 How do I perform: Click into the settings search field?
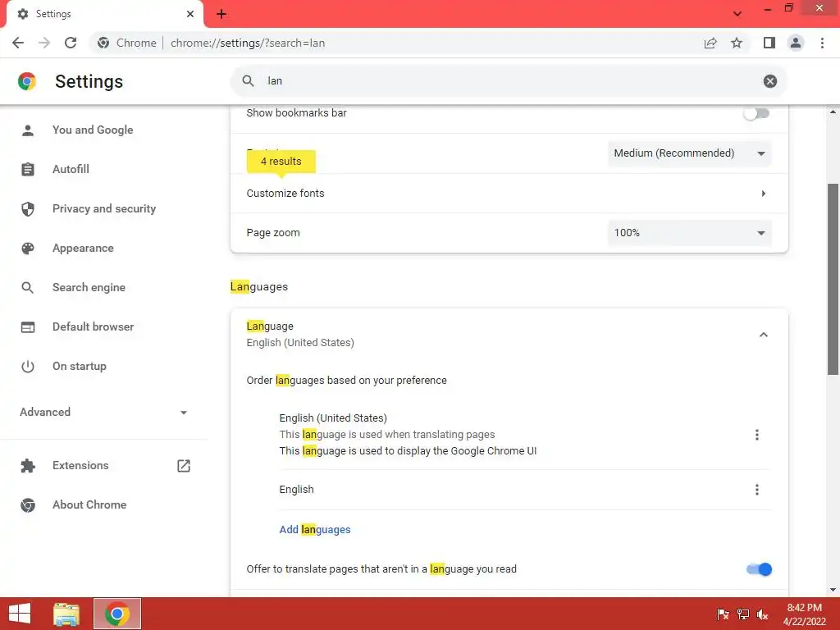pyautogui.click(x=509, y=81)
